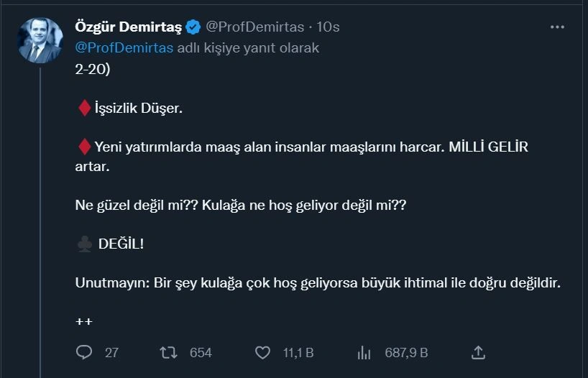588x378 pixels.
Task: Click the club emoji before DEĞİL!
Action: pyautogui.click(x=83, y=244)
